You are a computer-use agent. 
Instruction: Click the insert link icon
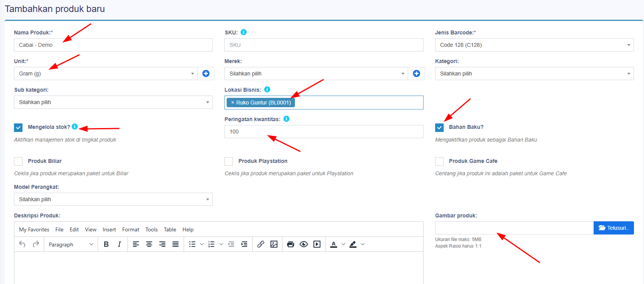point(261,244)
